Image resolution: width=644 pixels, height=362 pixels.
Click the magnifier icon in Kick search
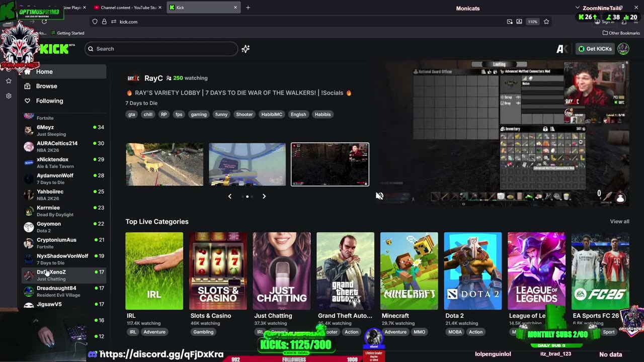pos(91,49)
